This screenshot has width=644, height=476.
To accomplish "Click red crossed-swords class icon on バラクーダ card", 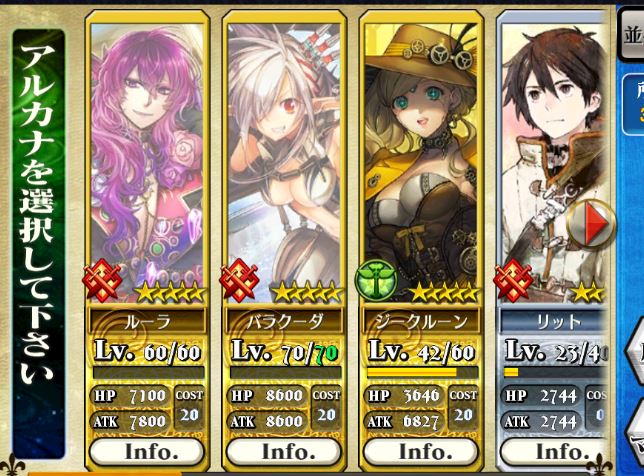I will pos(239,281).
